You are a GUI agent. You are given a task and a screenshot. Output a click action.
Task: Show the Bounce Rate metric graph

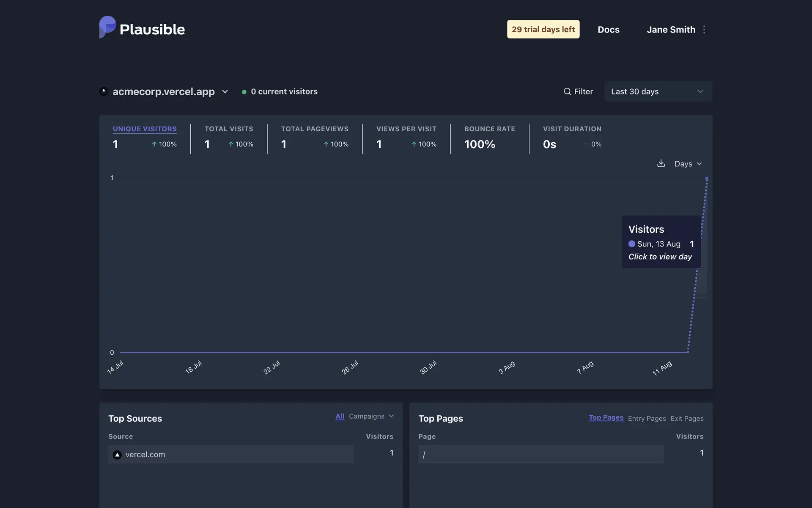(489, 129)
